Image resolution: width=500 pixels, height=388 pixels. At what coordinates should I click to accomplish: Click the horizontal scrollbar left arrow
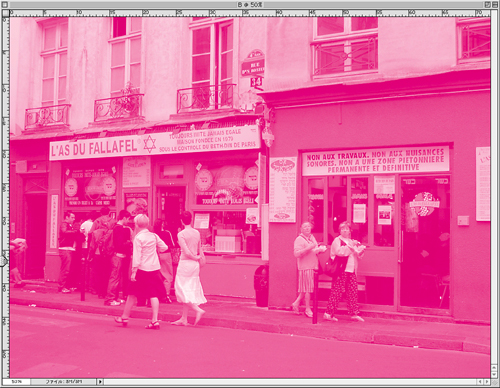(481, 382)
